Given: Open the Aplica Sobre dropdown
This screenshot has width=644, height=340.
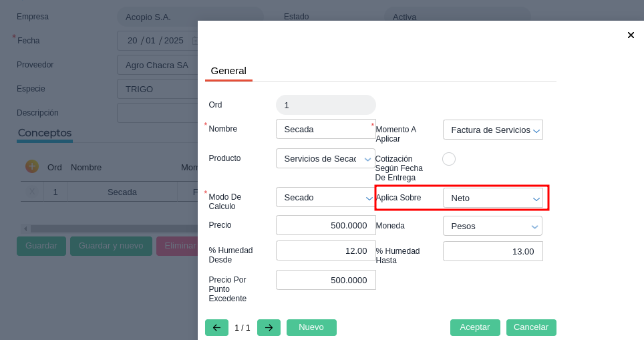Looking at the screenshot, I should coord(492,198).
